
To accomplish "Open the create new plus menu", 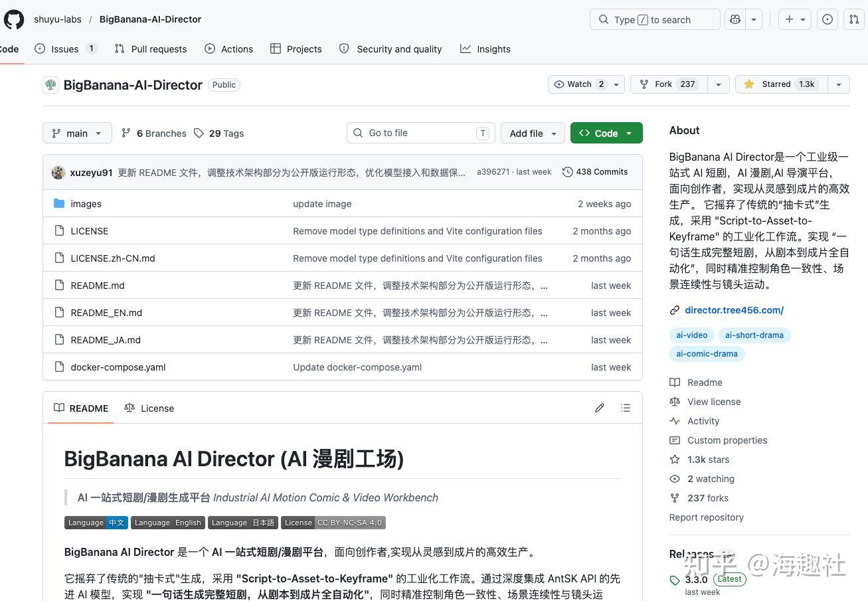I will point(795,19).
